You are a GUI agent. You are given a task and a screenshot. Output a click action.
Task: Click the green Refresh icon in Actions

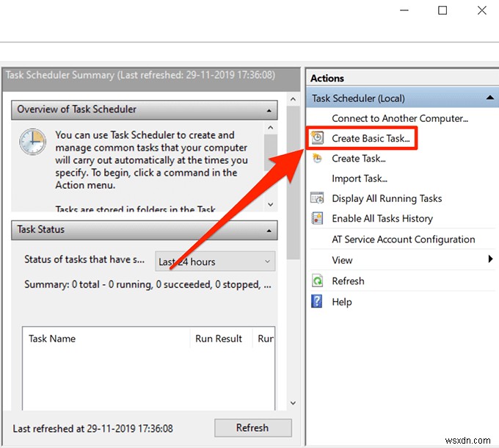coord(317,281)
